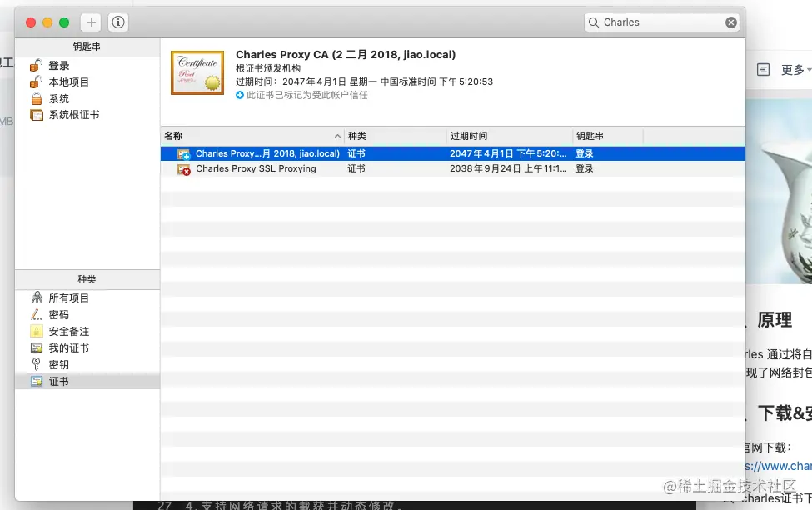Click the 我的证书 category icon
This screenshot has height=510, width=812.
coord(37,347)
